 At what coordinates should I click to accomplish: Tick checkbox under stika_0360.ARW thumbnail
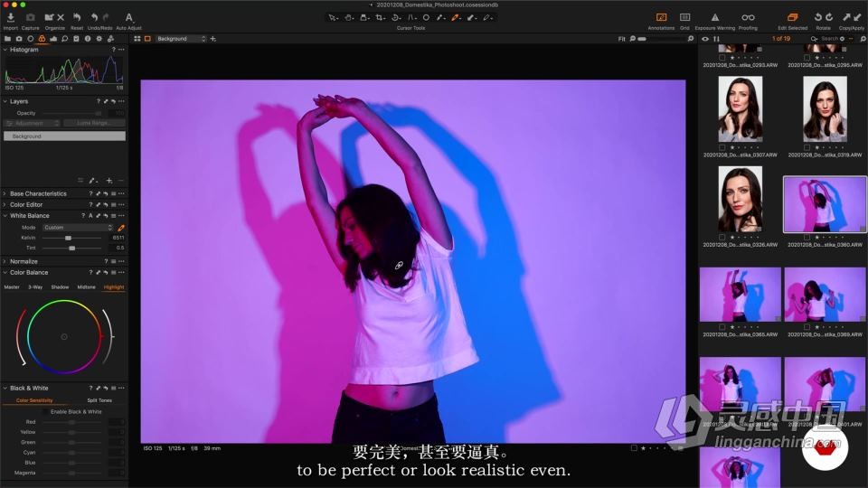pyautogui.click(x=807, y=238)
